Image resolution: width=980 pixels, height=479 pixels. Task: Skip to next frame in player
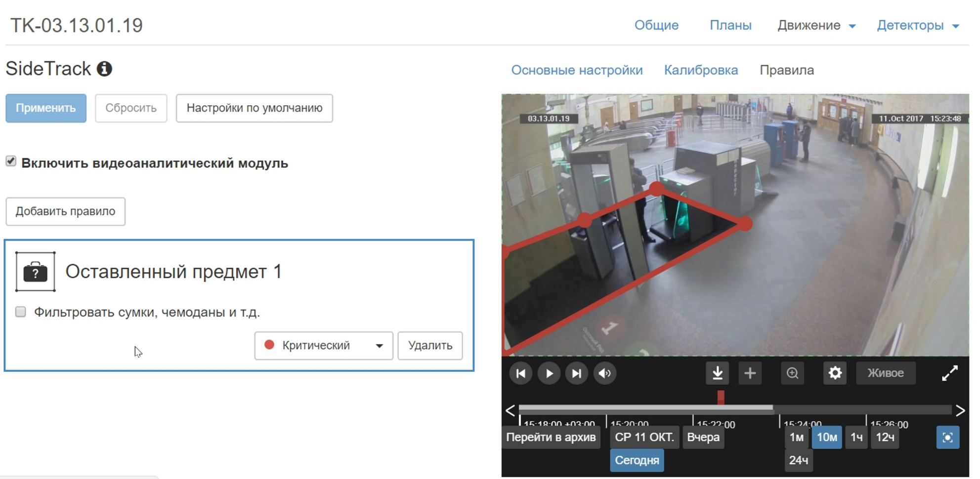point(577,373)
